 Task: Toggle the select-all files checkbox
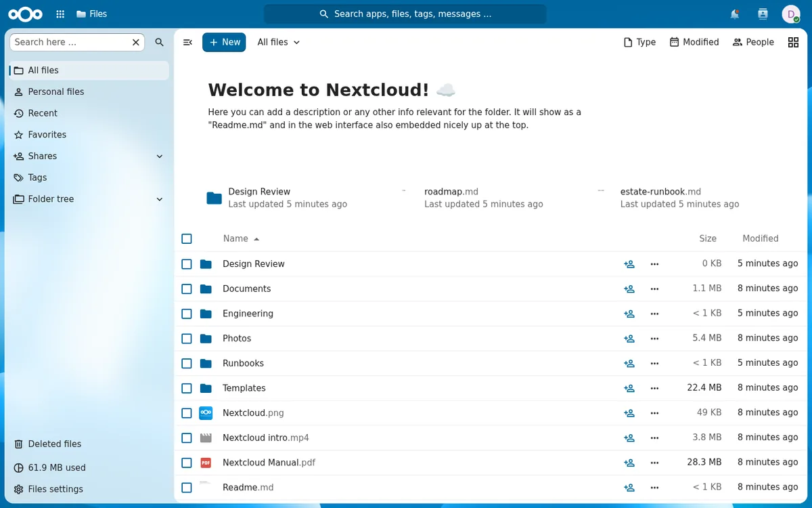pyautogui.click(x=187, y=238)
